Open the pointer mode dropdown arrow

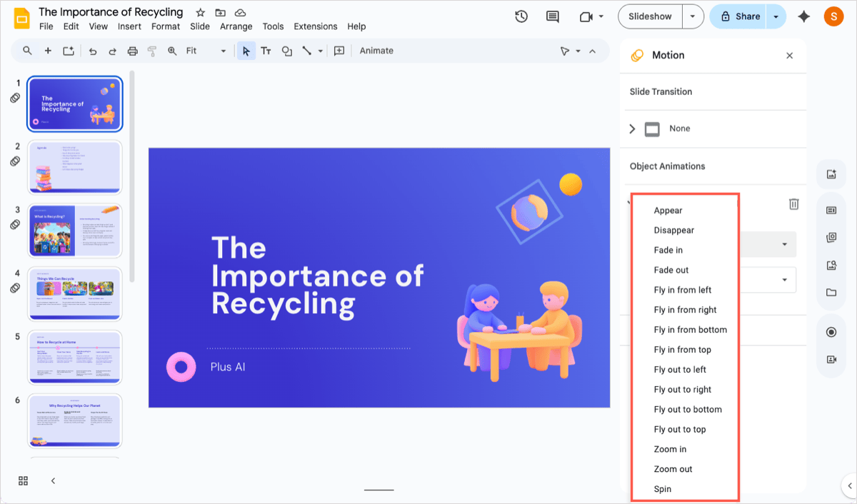point(578,51)
